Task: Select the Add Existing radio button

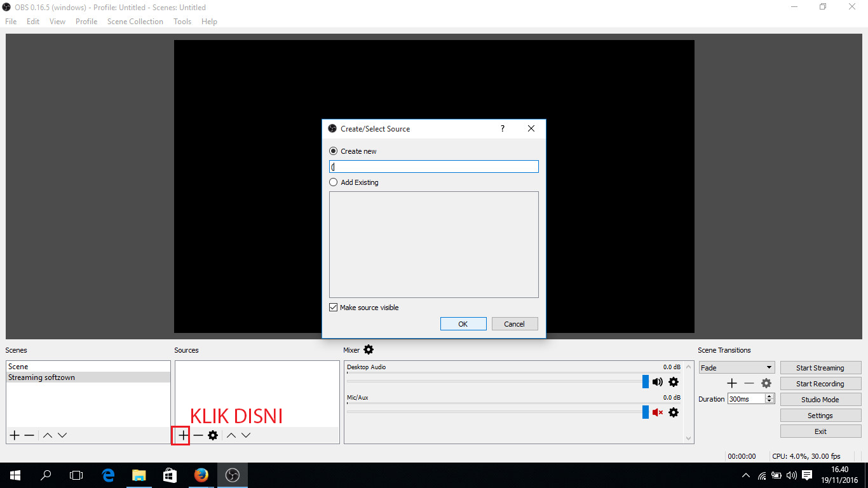Action: [333, 182]
